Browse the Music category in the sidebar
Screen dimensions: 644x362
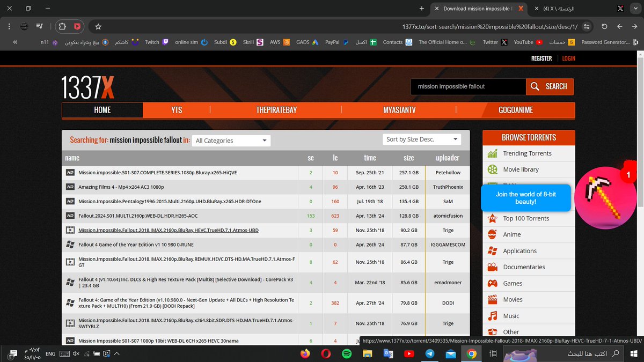click(511, 316)
